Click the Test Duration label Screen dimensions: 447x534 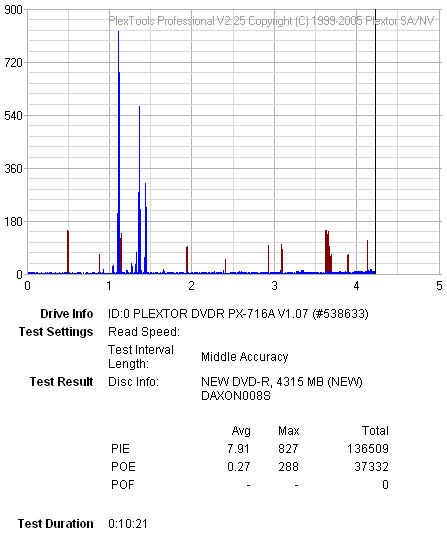(55, 523)
